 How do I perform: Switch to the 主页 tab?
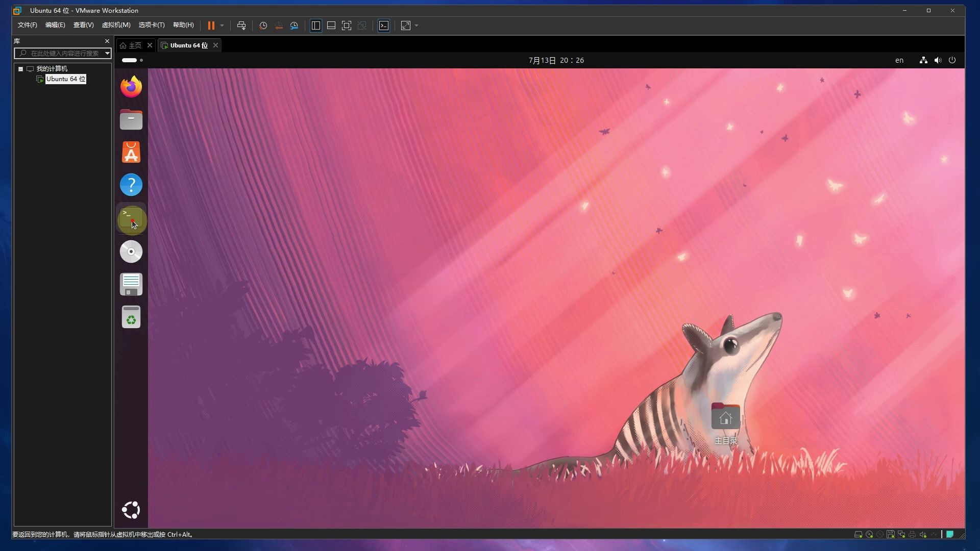pyautogui.click(x=135, y=45)
